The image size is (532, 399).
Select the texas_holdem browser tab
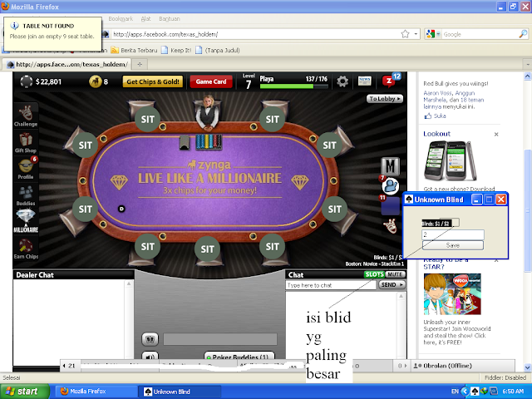point(67,64)
